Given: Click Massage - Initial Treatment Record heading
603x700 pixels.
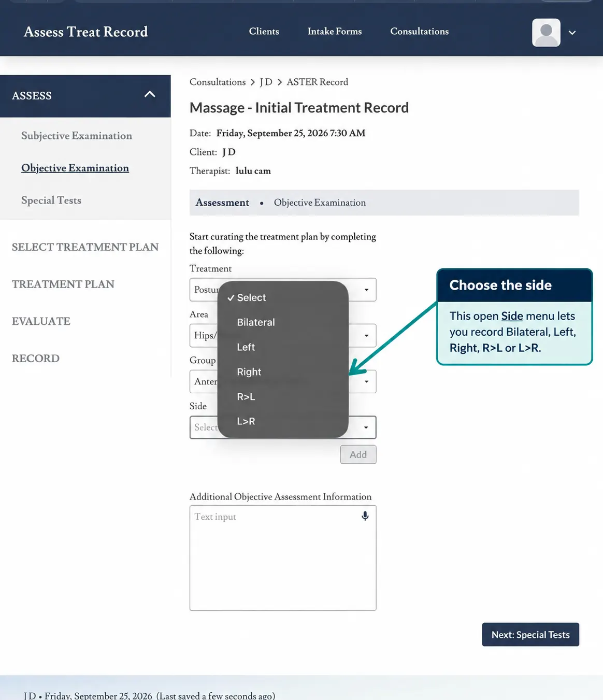Looking at the screenshot, I should [x=299, y=108].
